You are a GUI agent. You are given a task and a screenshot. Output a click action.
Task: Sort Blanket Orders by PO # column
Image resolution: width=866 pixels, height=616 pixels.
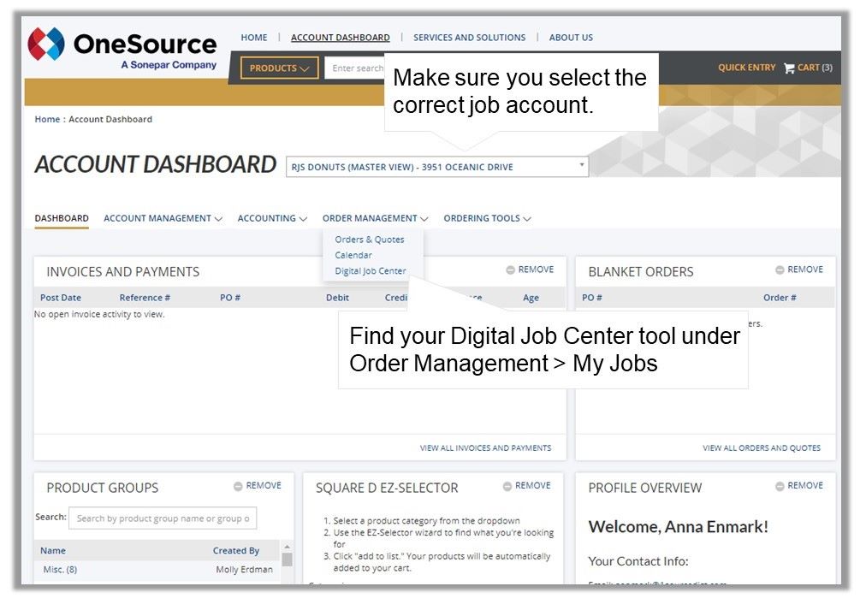coord(592,298)
